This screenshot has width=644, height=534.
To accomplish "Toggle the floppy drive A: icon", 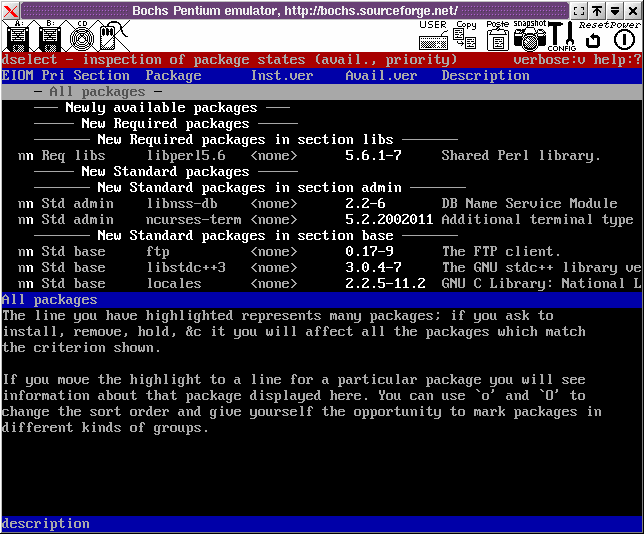I will point(18,37).
